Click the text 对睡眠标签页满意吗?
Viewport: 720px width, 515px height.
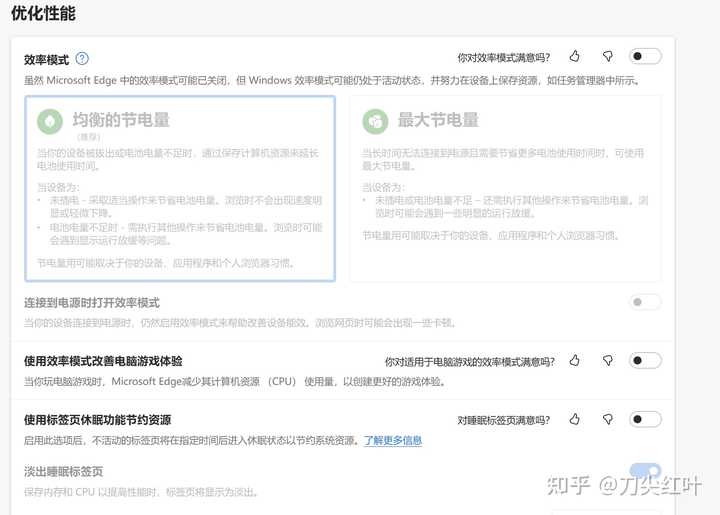[x=504, y=420]
